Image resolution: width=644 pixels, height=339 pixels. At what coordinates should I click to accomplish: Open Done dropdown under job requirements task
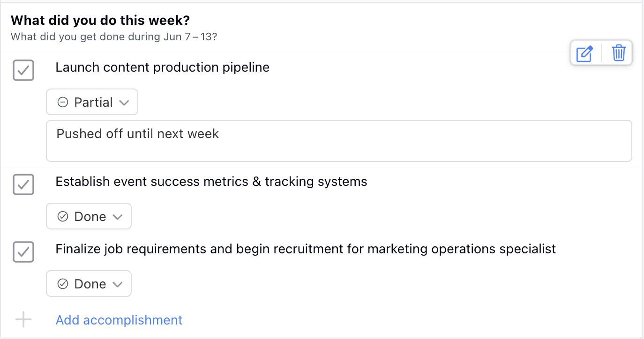[x=89, y=284]
